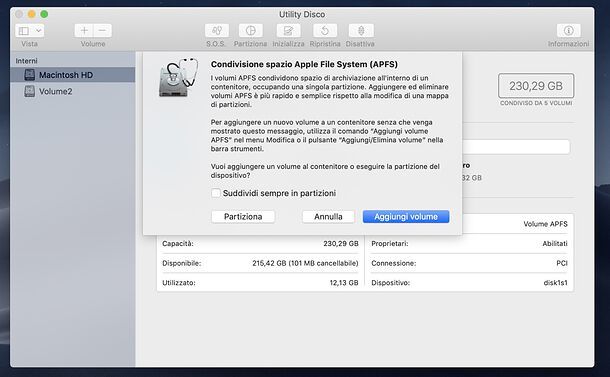Screen dimensions: 610x377
Task: Choose the Partiziona button in the dialog
Action: (243, 217)
